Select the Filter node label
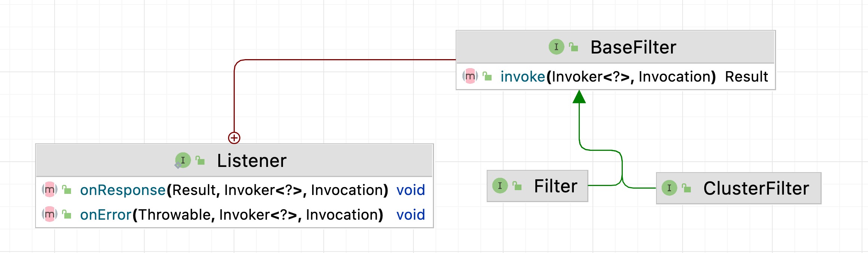 tap(555, 186)
